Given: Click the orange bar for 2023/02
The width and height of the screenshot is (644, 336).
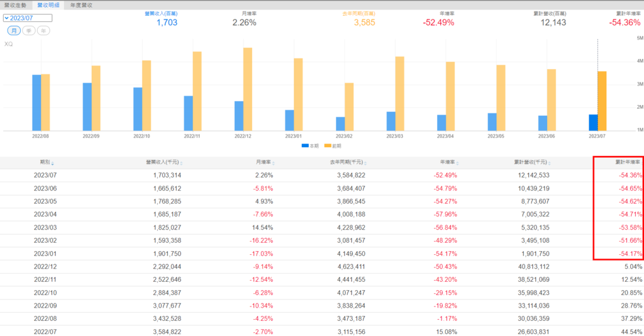Looking at the screenshot, I should (349, 107).
